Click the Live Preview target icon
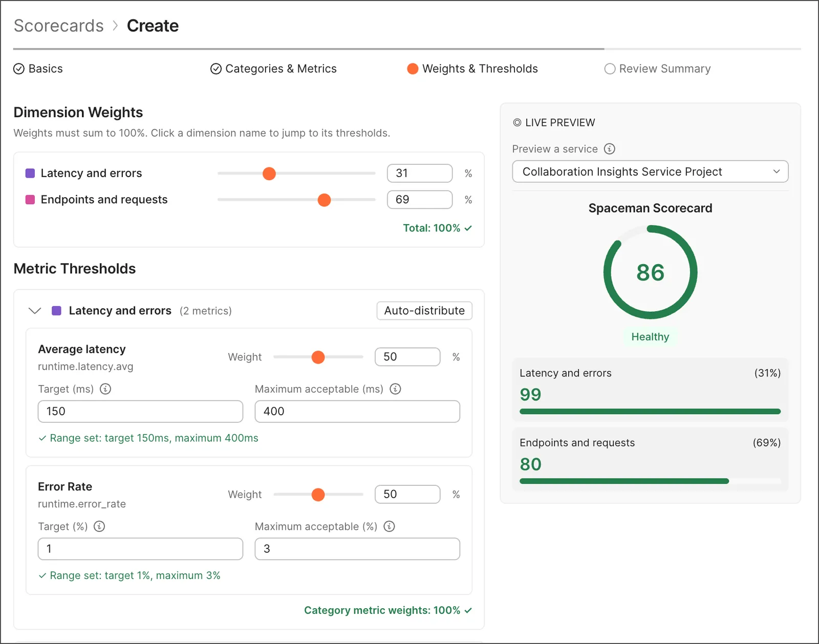This screenshot has width=819, height=644. 517,122
